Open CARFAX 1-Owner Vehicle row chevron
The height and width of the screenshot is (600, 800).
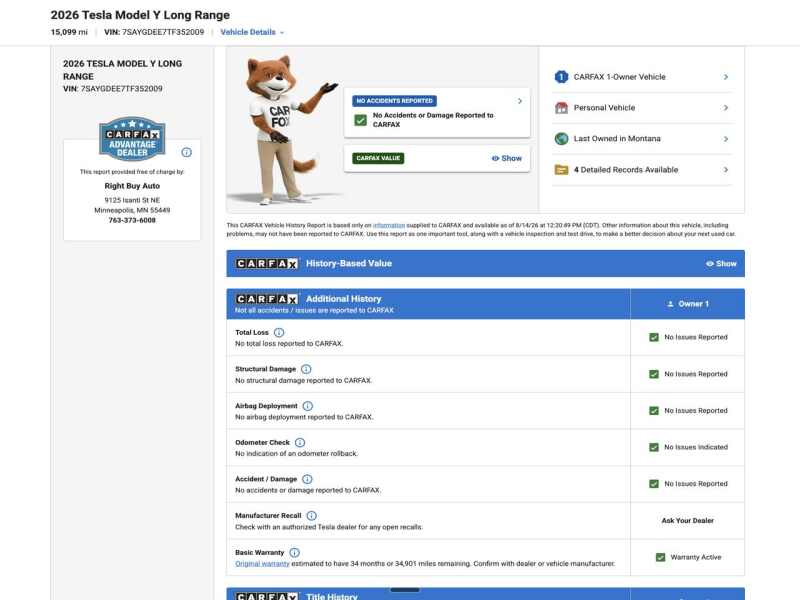point(726,77)
